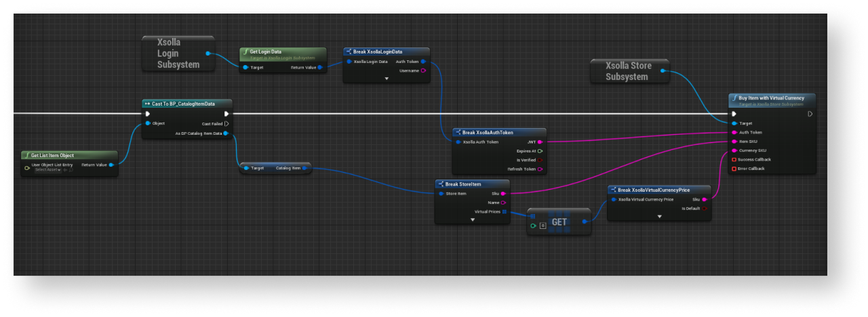Click the Success Callback delegate pin
Screen dimensions: 868x317
point(734,159)
